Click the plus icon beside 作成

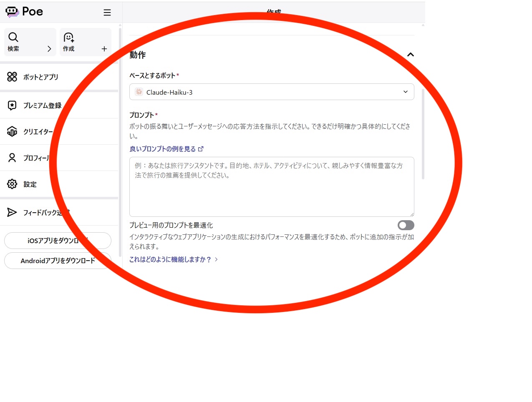click(104, 49)
